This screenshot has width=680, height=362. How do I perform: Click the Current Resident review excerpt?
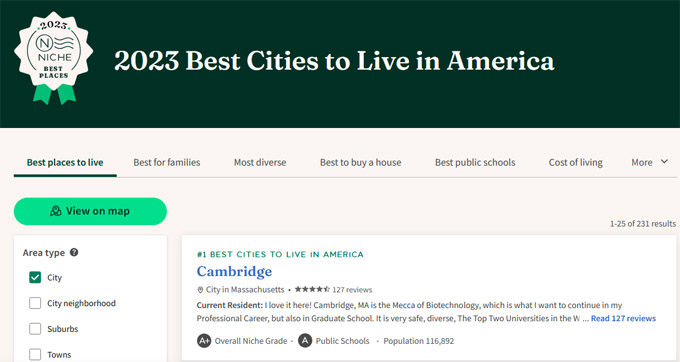(x=409, y=312)
